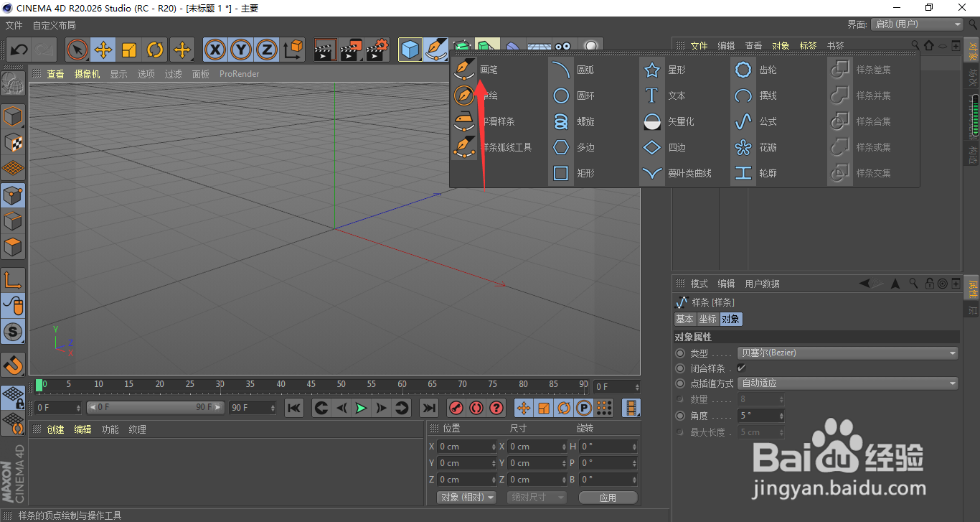Select the Rotate tool in top toolbar
Screen dimensions: 980x522
tap(155, 50)
